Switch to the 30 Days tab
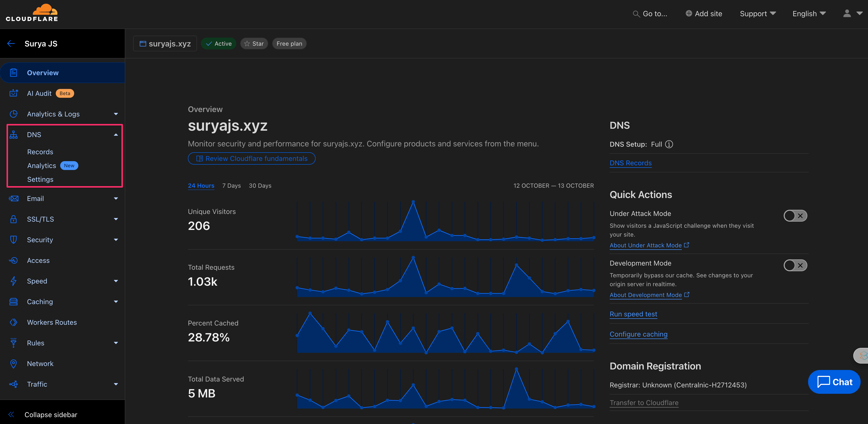The width and height of the screenshot is (868, 424). (x=260, y=186)
